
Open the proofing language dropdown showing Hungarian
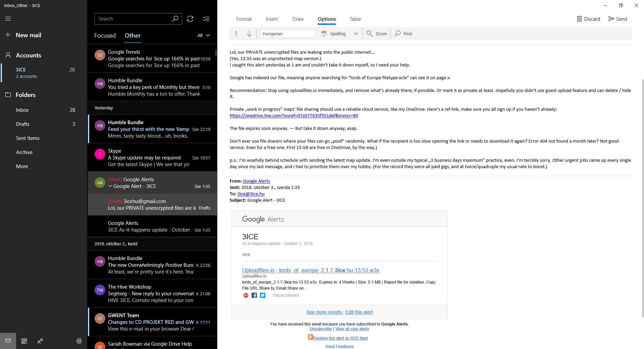pos(288,34)
